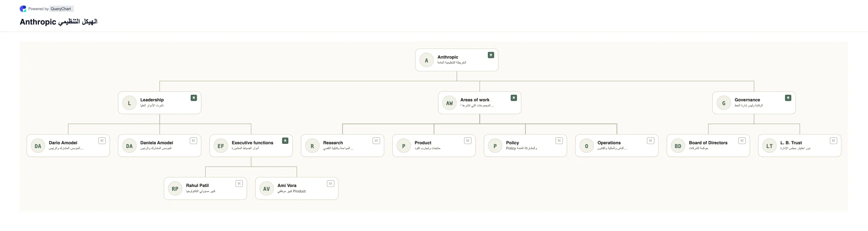
Task: Click the L avatar on Leadership card
Action: pyautogui.click(x=129, y=103)
